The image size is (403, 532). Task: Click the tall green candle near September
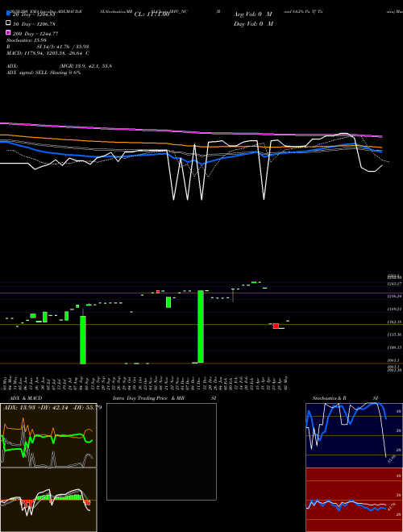coord(83,340)
